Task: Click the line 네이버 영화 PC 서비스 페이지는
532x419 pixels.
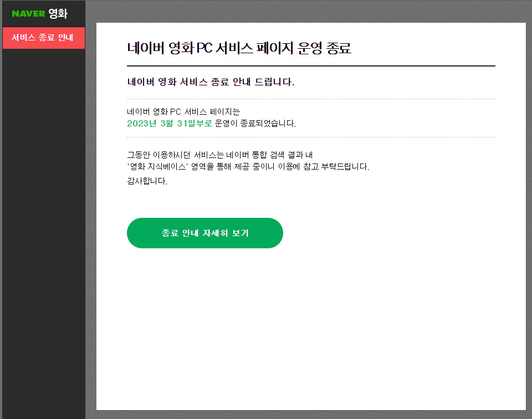Action: point(183,111)
